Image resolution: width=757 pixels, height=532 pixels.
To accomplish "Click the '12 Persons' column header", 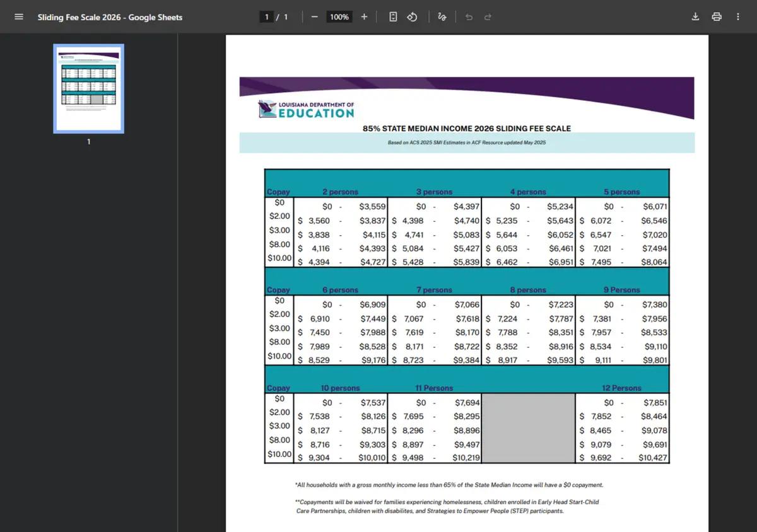I will coord(621,388).
